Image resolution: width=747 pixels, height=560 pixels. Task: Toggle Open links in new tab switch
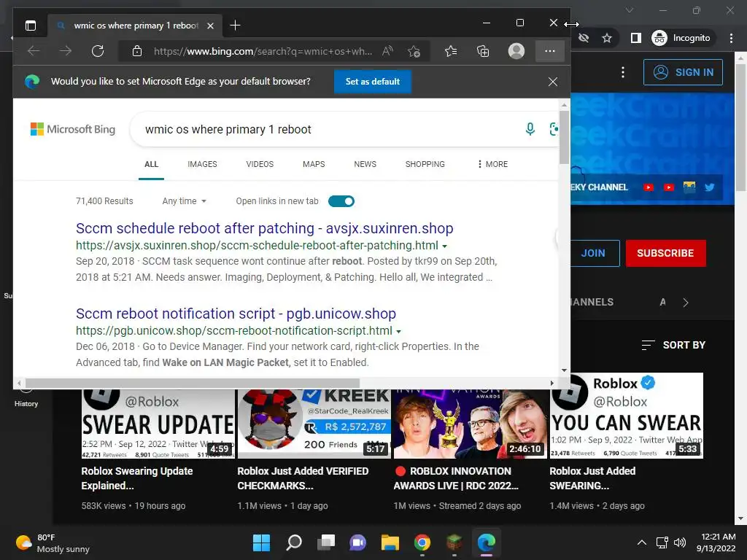tap(341, 201)
